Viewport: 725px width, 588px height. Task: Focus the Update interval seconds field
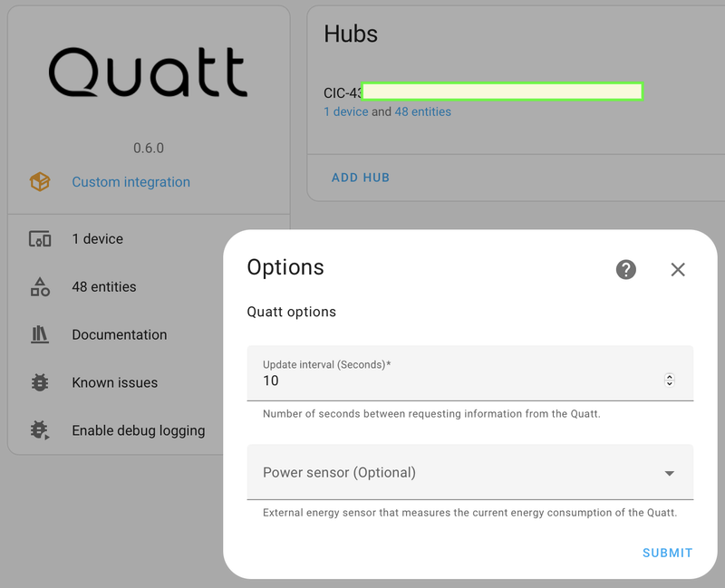pos(453,381)
